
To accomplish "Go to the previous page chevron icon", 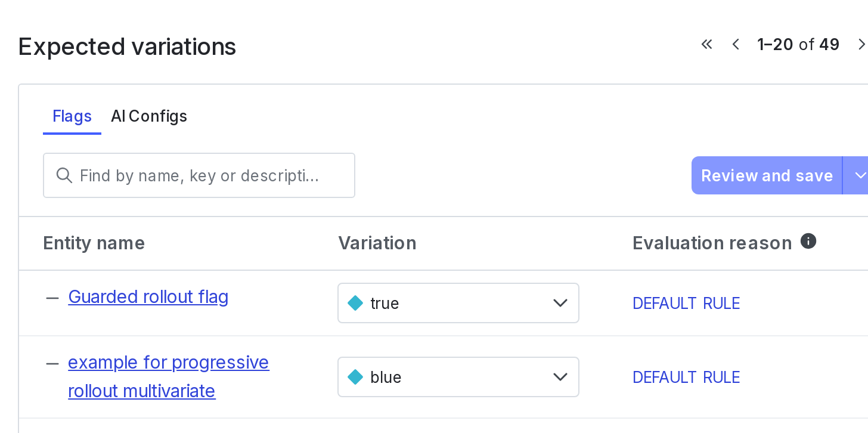I will coord(736,44).
